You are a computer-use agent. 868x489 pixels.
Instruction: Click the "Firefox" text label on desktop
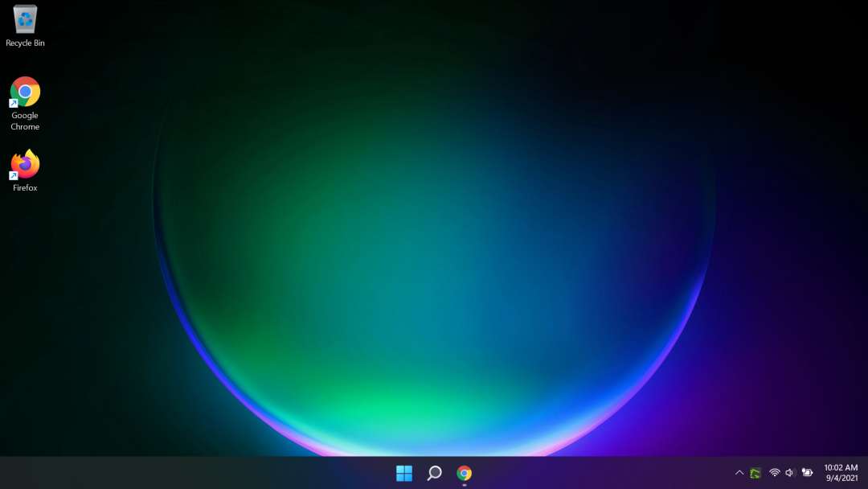pos(25,188)
